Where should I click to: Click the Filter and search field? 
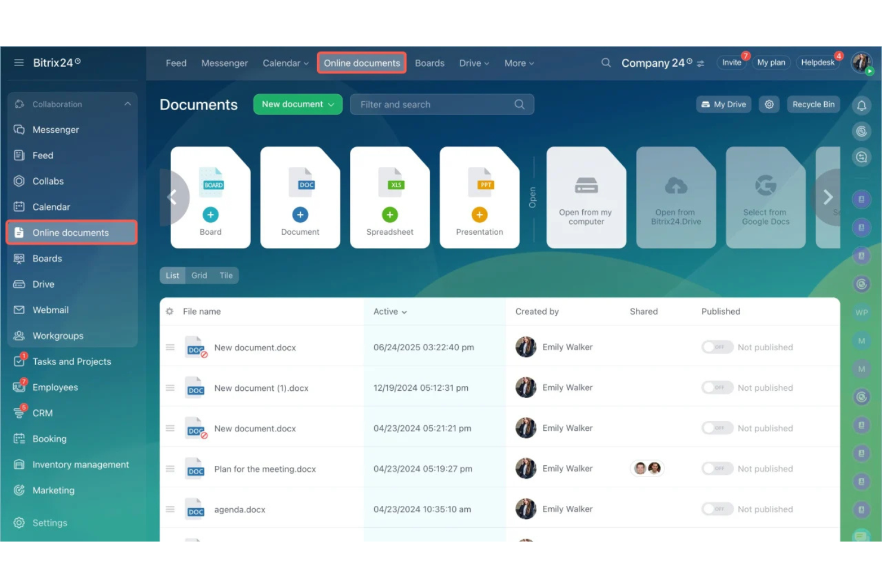(x=442, y=104)
